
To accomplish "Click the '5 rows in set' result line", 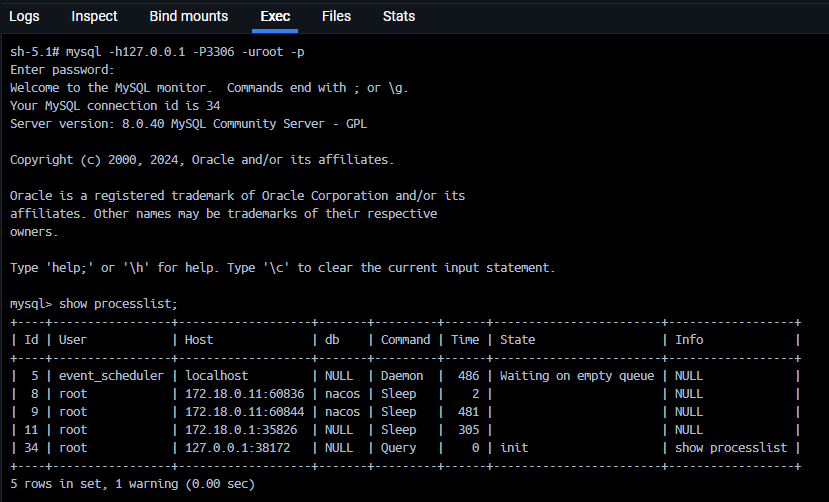I will 133,484.
